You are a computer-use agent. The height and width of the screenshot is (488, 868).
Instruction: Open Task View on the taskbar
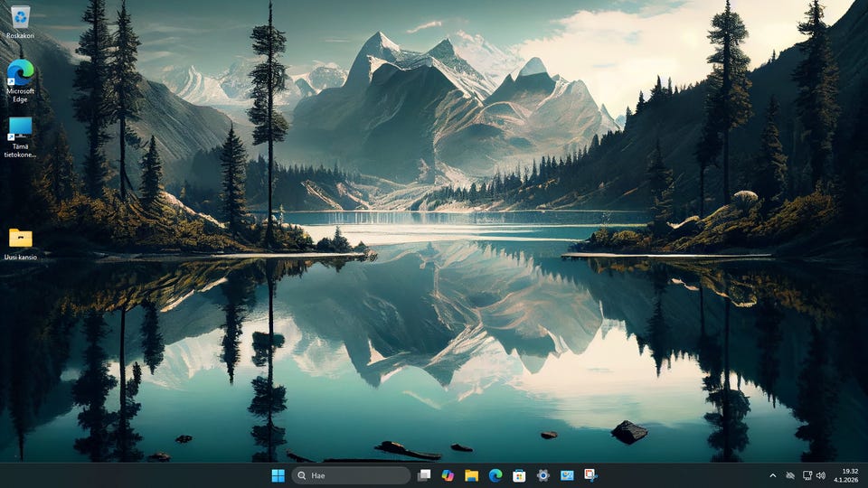click(424, 475)
